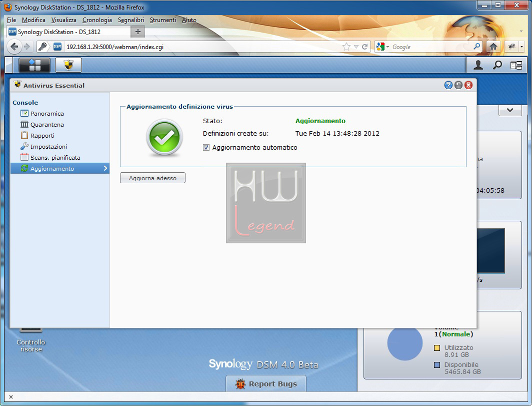This screenshot has width=532, height=406.
Task: Collapse the desktop widget panel chevron
Action: click(510, 110)
